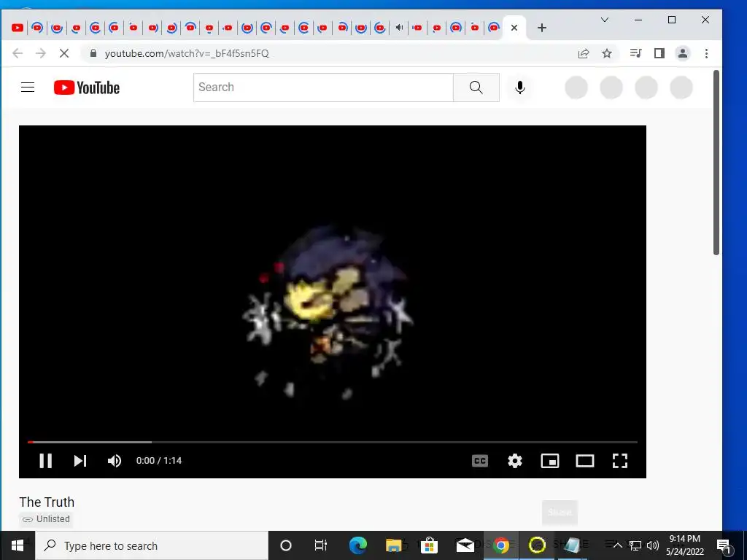Bookmark this tab with the star

(x=606, y=53)
